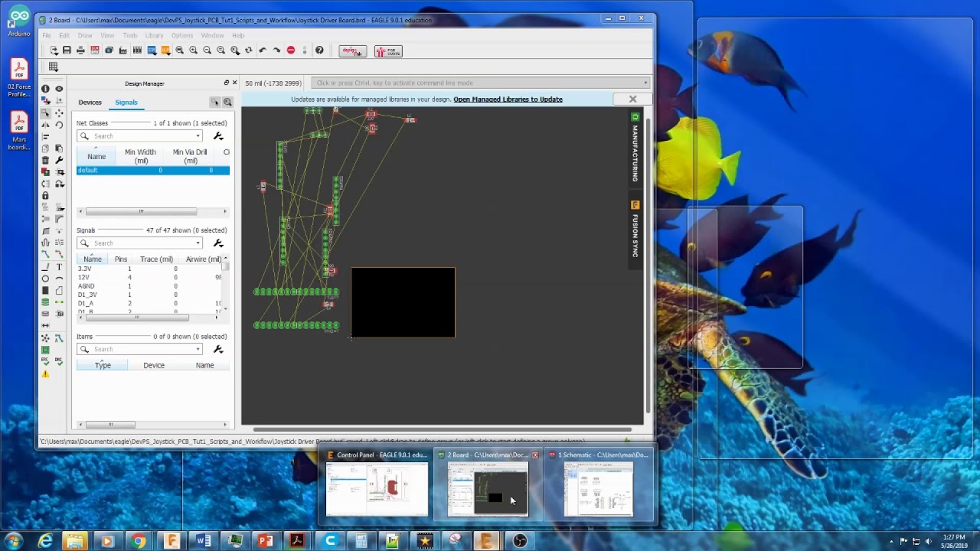Viewport: 980px width, 551px height.
Task: Click the Redo arrow
Action: pos(276,51)
